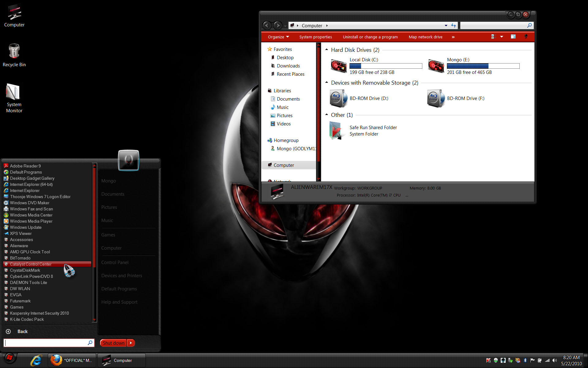The image size is (588, 368).
Task: Click the user picture in Start menu
Action: click(x=129, y=160)
